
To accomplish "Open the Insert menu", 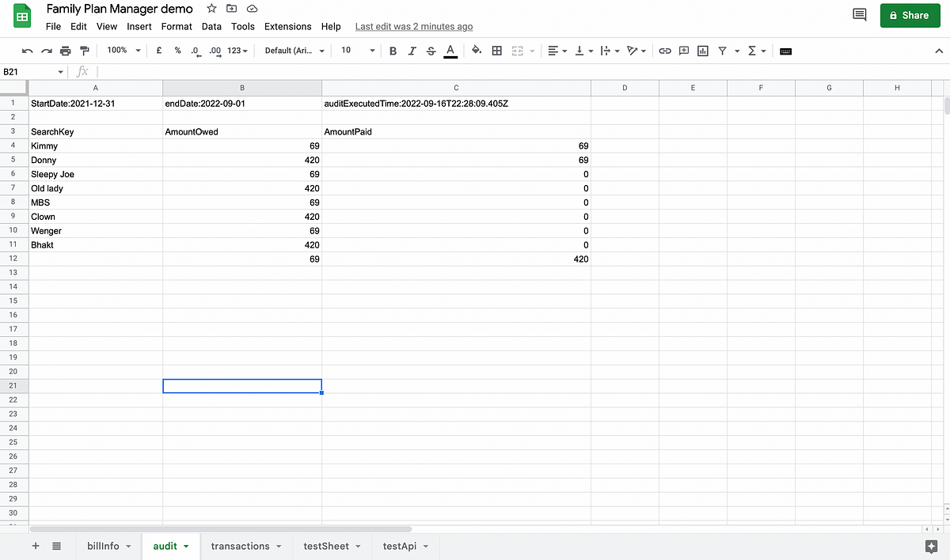I will pos(139,26).
